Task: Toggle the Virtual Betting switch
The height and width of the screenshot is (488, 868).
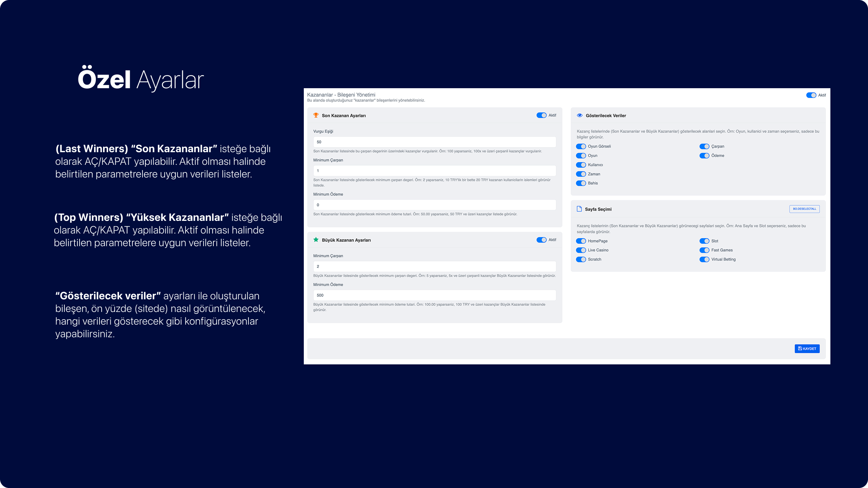Action: coord(704,260)
